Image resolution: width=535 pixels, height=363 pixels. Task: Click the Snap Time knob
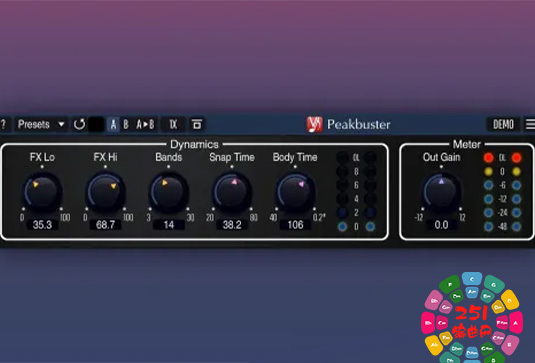tap(232, 191)
